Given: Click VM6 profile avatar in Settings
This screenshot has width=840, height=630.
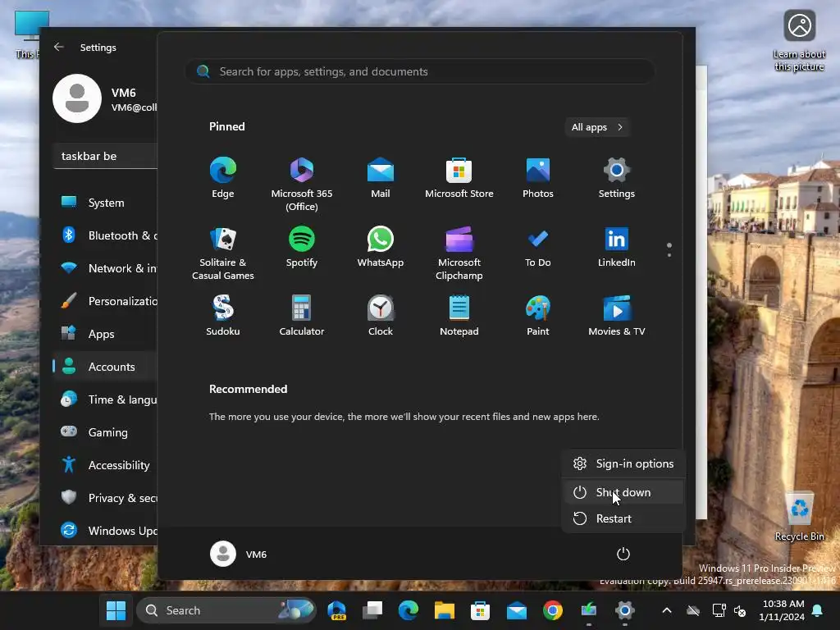Looking at the screenshot, I should coord(77,98).
